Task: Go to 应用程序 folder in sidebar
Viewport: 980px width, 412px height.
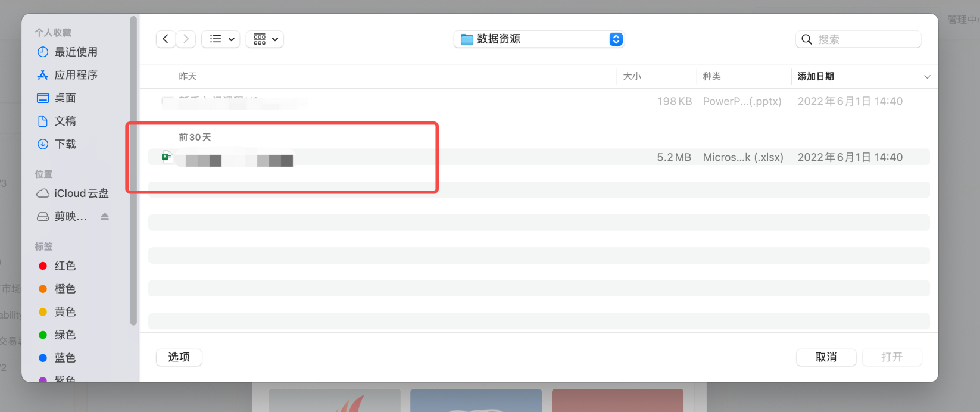Action: [76, 75]
